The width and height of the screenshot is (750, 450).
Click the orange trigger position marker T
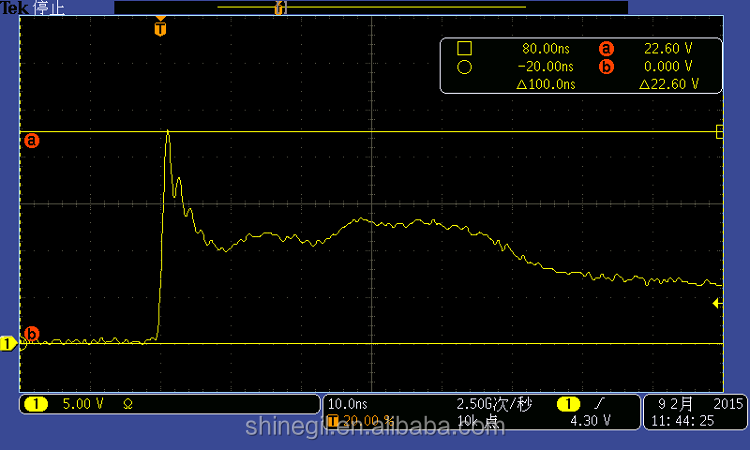coord(160,28)
